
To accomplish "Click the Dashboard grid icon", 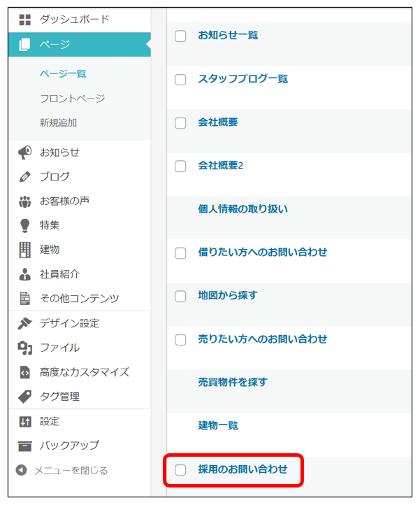I will 24,20.
